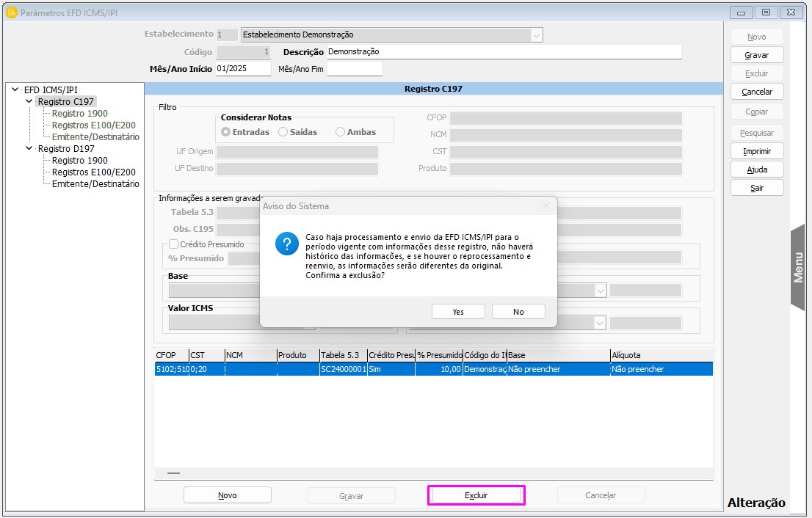Click the question mark icon in the dialog
812x518 pixels.
point(286,245)
